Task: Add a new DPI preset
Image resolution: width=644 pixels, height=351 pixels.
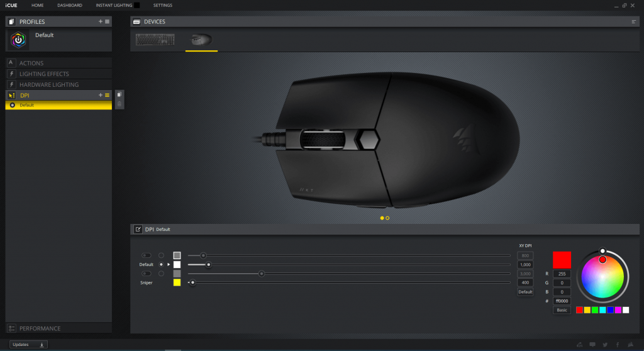Action: coord(100,95)
